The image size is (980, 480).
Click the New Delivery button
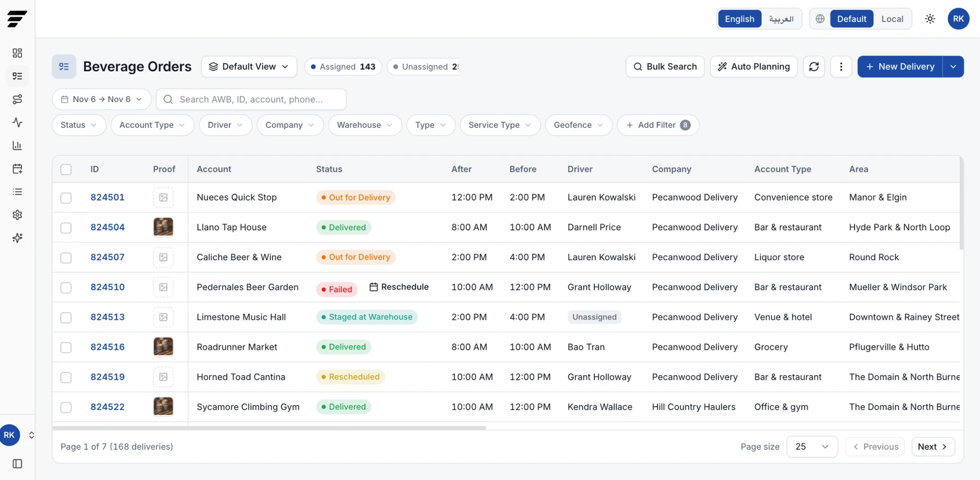coord(900,67)
